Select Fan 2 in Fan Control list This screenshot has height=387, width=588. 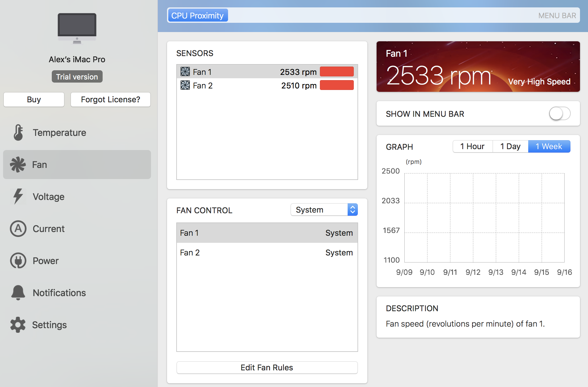267,253
